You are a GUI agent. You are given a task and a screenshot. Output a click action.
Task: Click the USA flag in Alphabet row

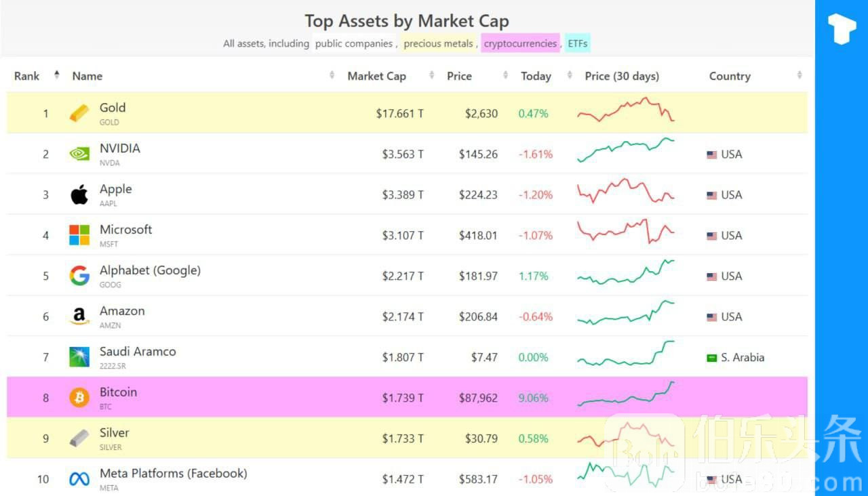click(x=711, y=276)
